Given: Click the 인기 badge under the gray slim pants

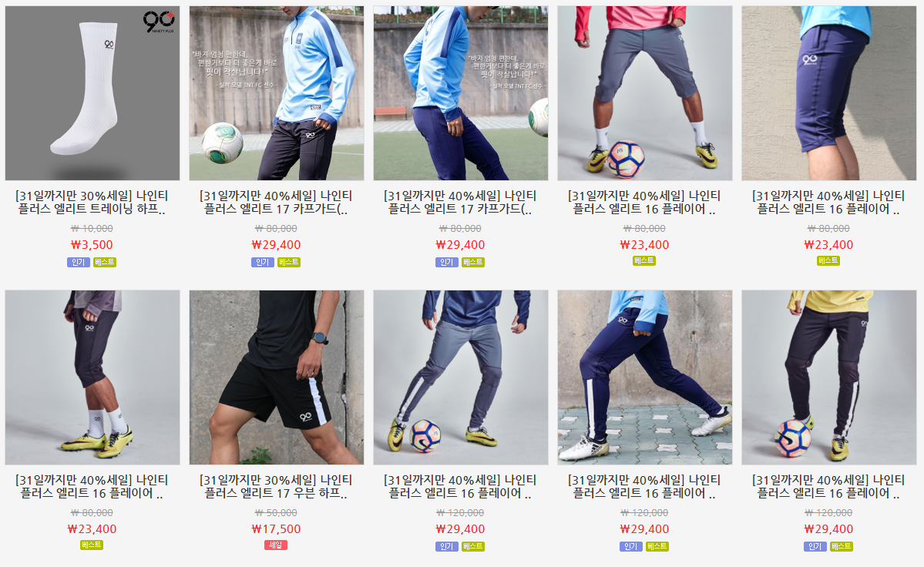Looking at the screenshot, I should (447, 546).
